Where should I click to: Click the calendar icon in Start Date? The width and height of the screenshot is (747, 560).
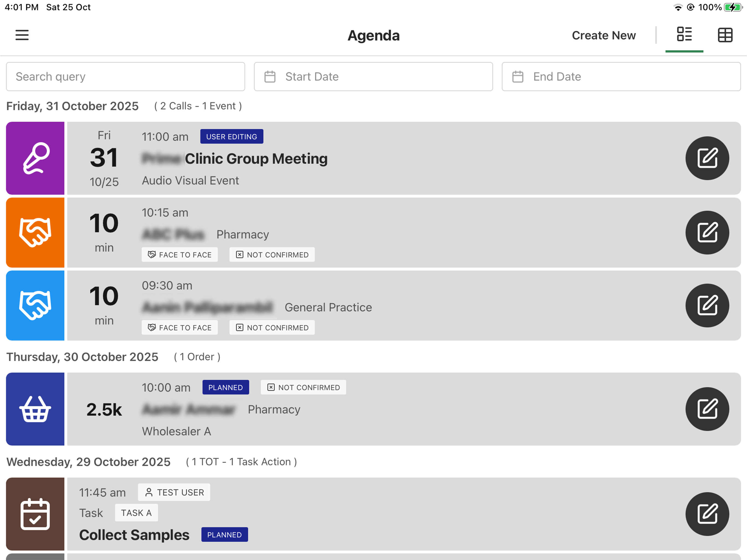click(270, 77)
